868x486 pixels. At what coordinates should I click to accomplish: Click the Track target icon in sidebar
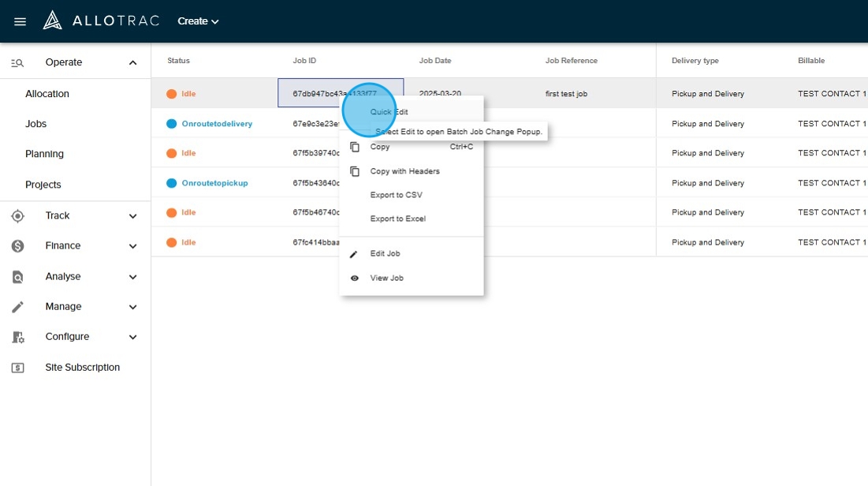tap(17, 216)
